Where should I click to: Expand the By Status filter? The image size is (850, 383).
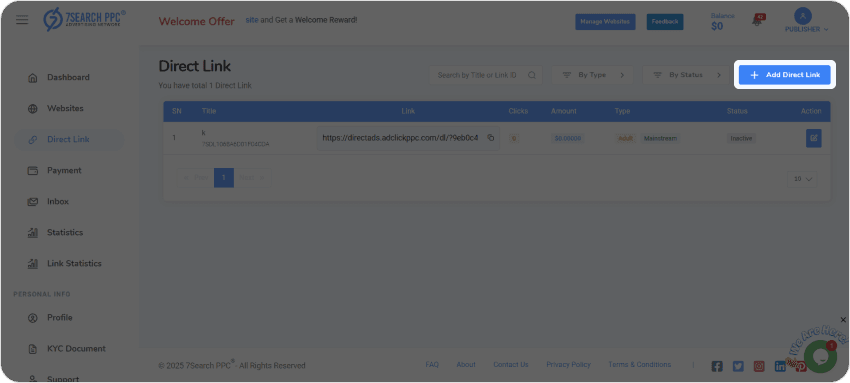click(687, 75)
